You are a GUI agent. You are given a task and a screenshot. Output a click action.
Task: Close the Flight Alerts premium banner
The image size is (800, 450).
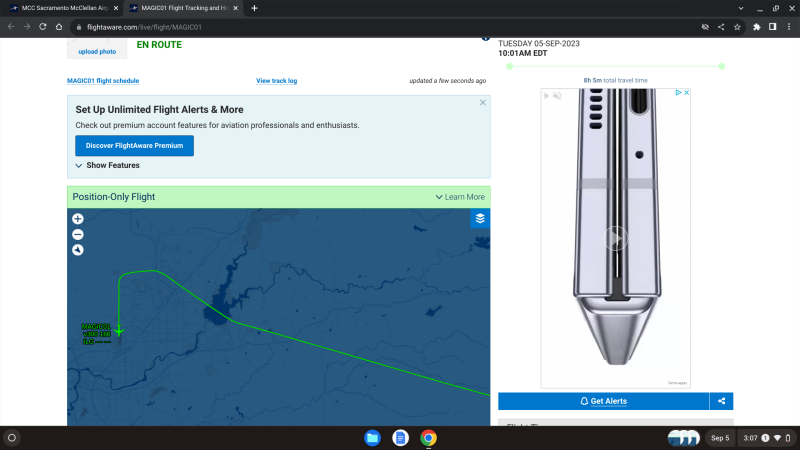pos(483,103)
